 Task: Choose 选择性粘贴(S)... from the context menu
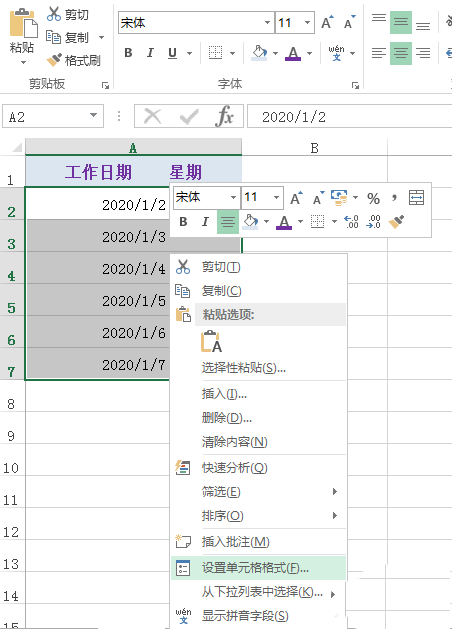[x=258, y=367]
